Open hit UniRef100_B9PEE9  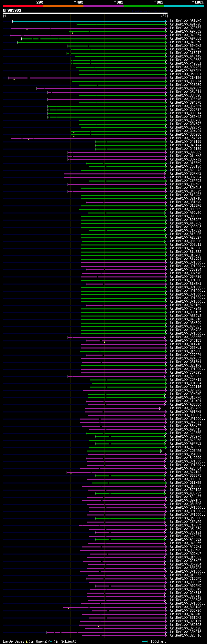186,152
